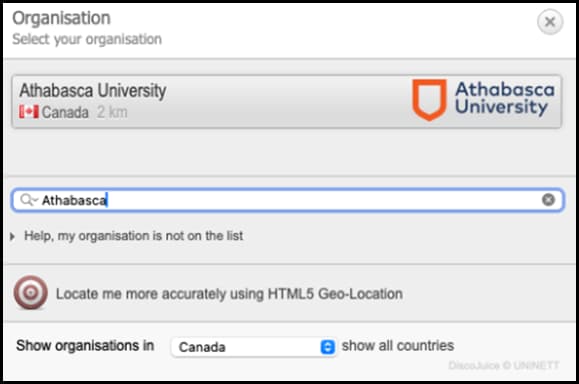Click the DiscoJuice © UNINETT credit

[x=503, y=366]
